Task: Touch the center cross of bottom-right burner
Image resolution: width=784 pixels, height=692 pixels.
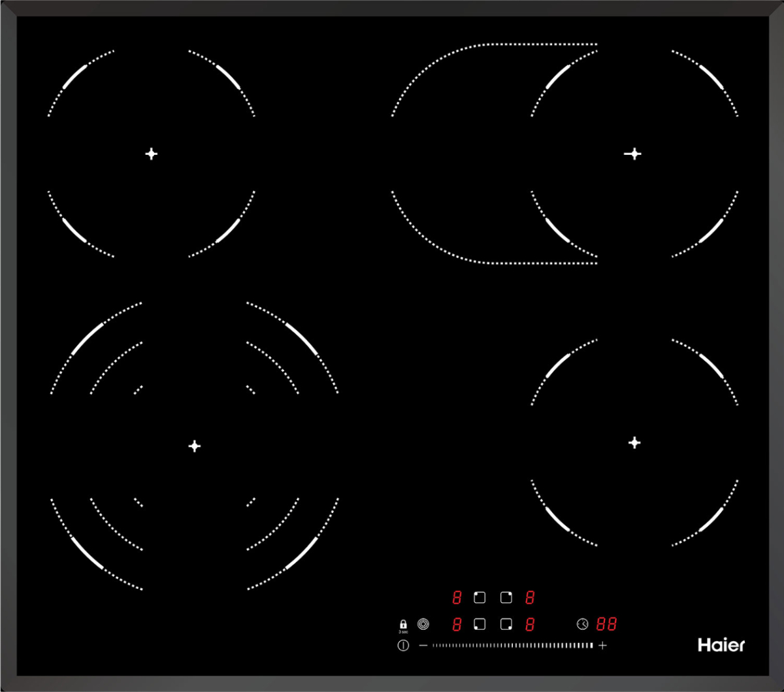Action: coord(634,443)
